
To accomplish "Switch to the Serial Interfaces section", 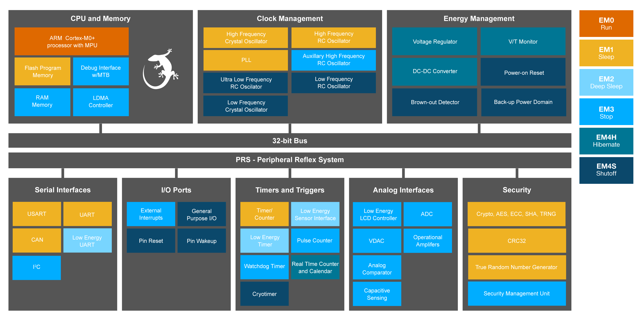I will [x=63, y=190].
